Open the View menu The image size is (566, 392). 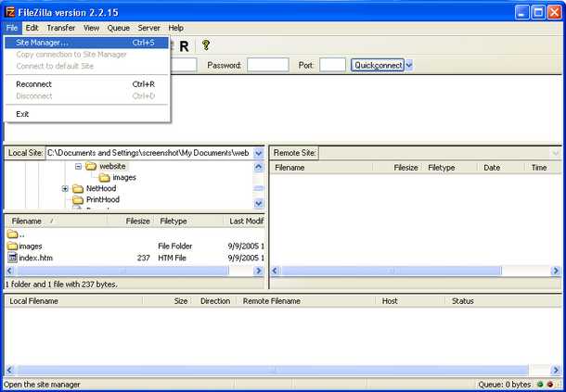(x=91, y=28)
